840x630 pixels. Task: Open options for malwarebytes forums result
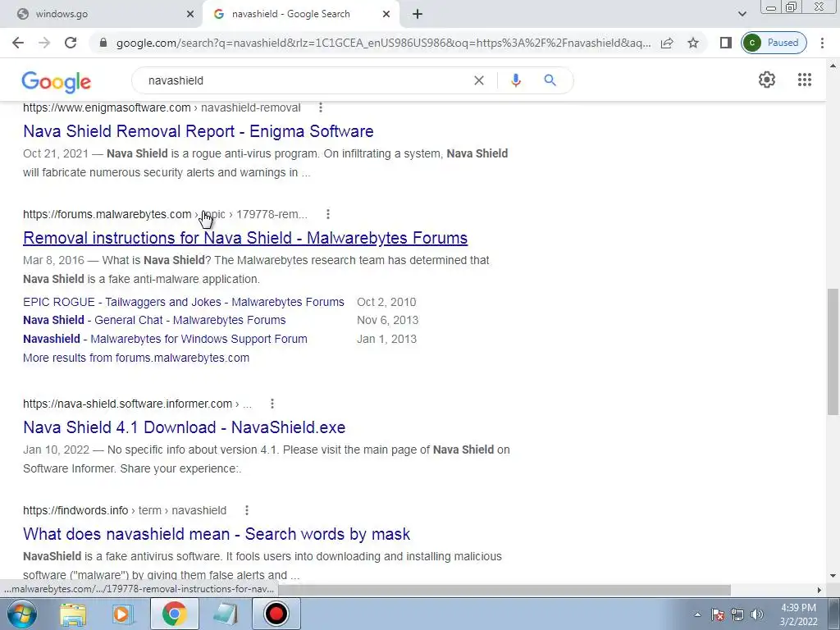click(x=328, y=214)
